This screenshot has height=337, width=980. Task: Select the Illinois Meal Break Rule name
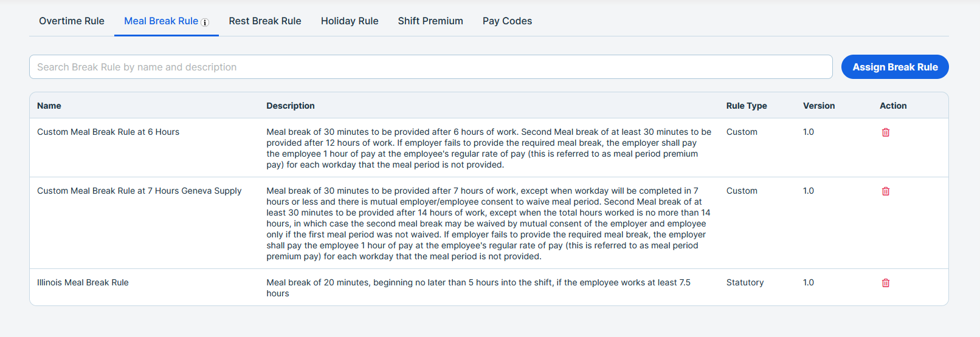point(83,282)
